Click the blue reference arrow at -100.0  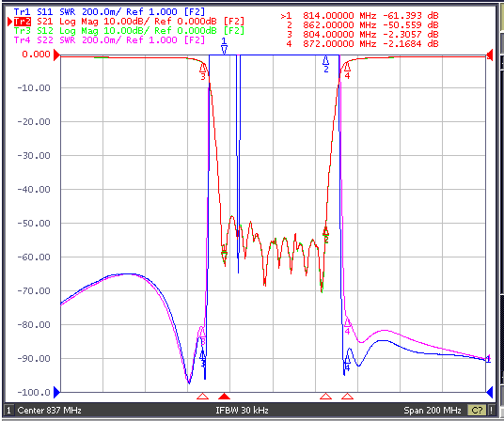point(56,392)
